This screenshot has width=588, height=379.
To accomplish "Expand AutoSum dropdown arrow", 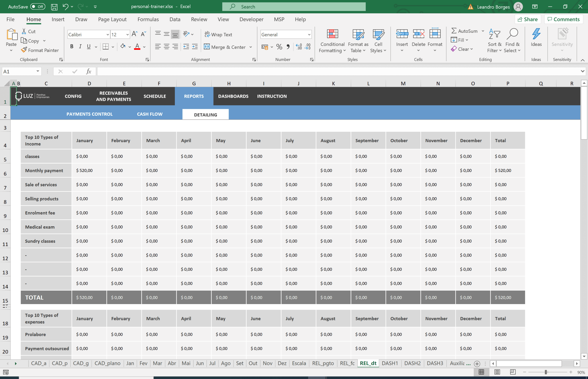I will 483,31.
